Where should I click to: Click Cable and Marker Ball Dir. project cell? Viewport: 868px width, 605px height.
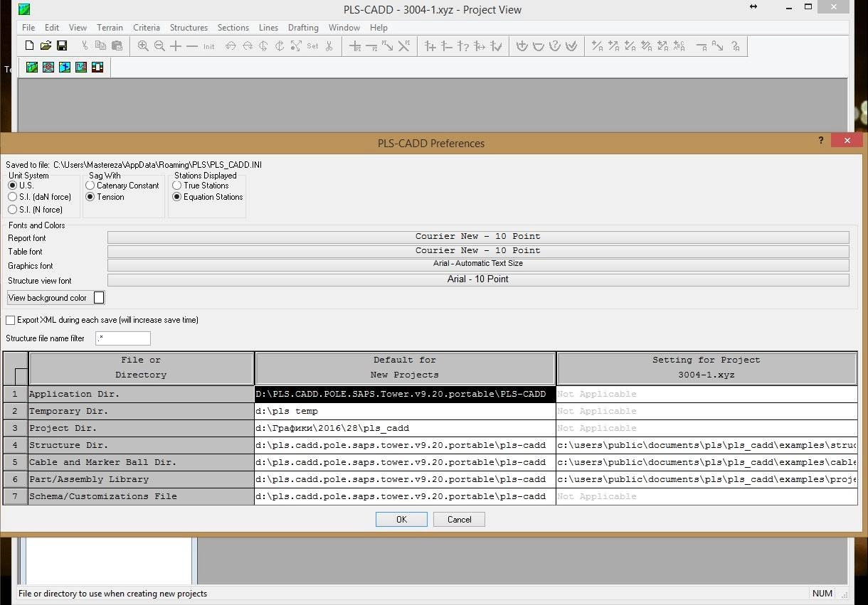[706, 462]
